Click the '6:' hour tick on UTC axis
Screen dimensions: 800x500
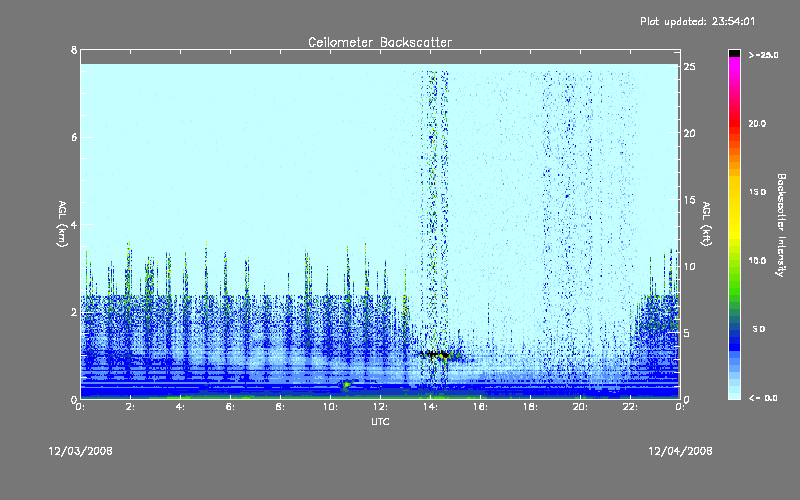click(x=231, y=407)
